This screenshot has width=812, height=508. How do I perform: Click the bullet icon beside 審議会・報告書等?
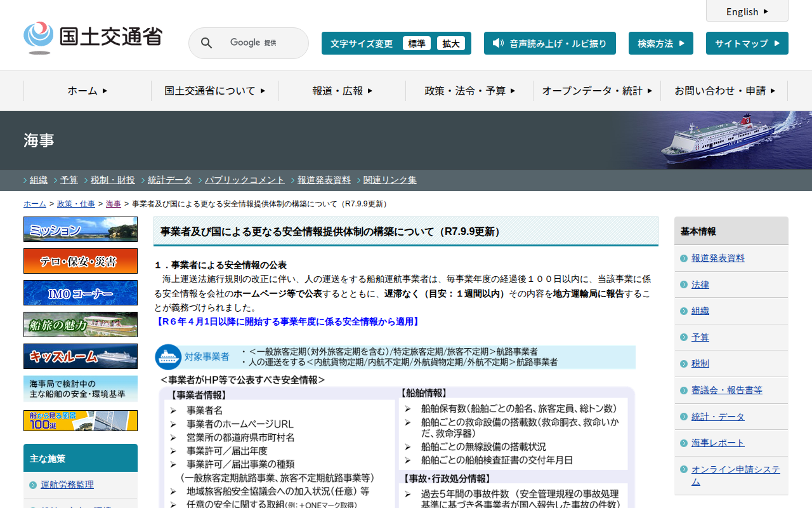[683, 391]
